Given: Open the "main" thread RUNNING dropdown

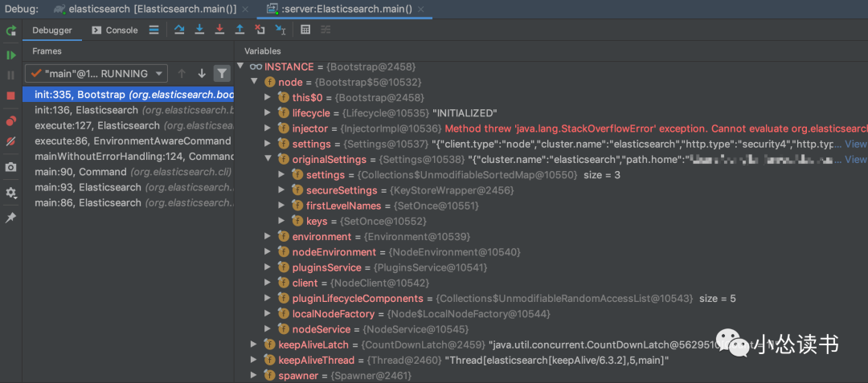Looking at the screenshot, I should click(96, 73).
